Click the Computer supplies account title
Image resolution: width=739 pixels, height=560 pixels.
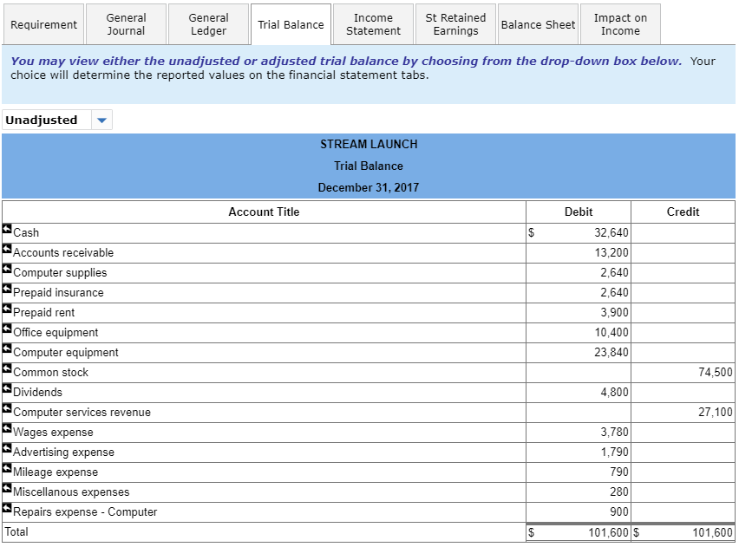[x=60, y=273]
